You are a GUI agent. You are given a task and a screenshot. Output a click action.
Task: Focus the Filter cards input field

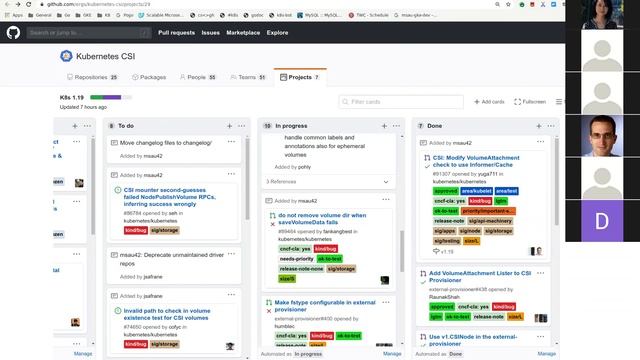401,102
